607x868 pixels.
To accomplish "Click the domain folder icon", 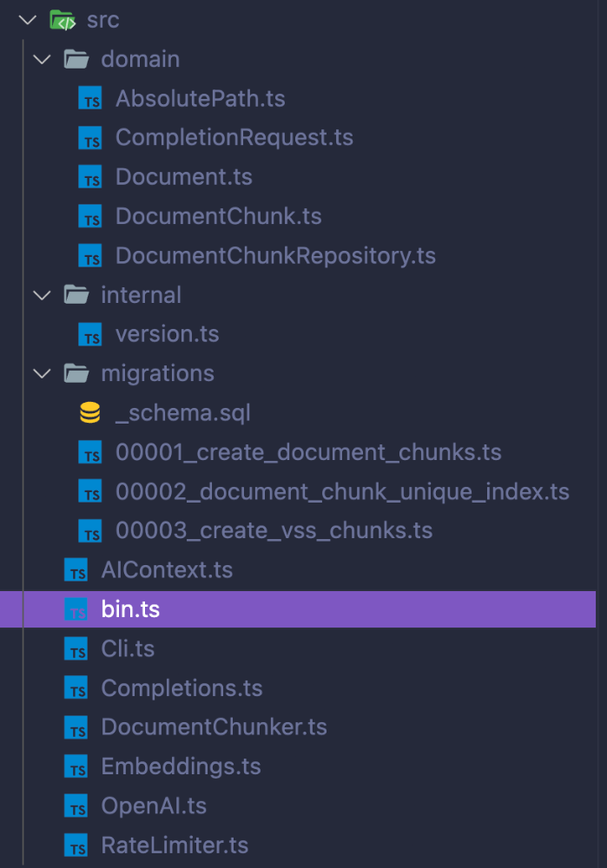I will click(x=76, y=60).
